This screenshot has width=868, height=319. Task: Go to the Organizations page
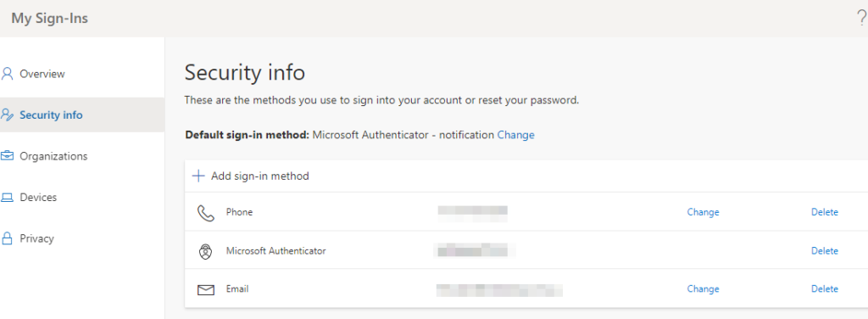[53, 156]
